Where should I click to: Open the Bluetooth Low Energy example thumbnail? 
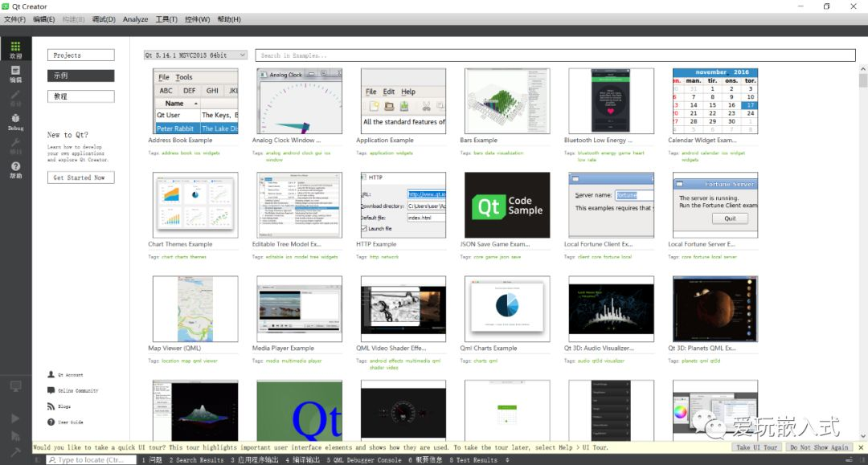612,101
